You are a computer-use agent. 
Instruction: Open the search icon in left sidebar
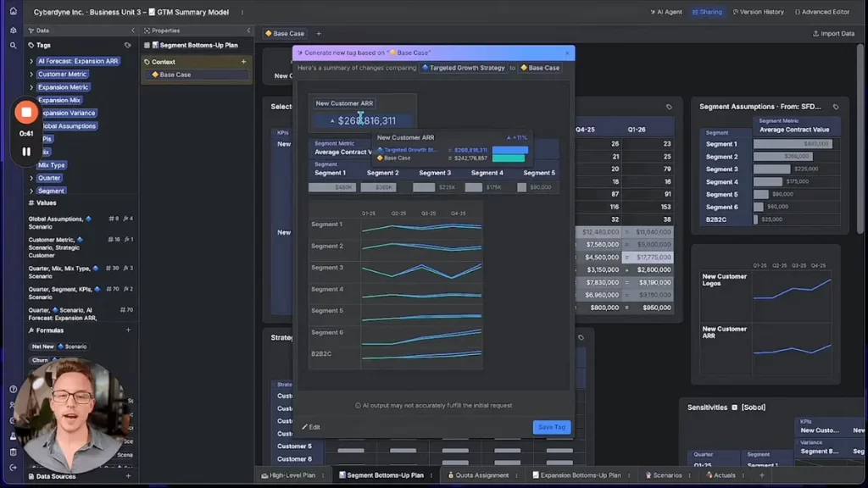point(13,46)
